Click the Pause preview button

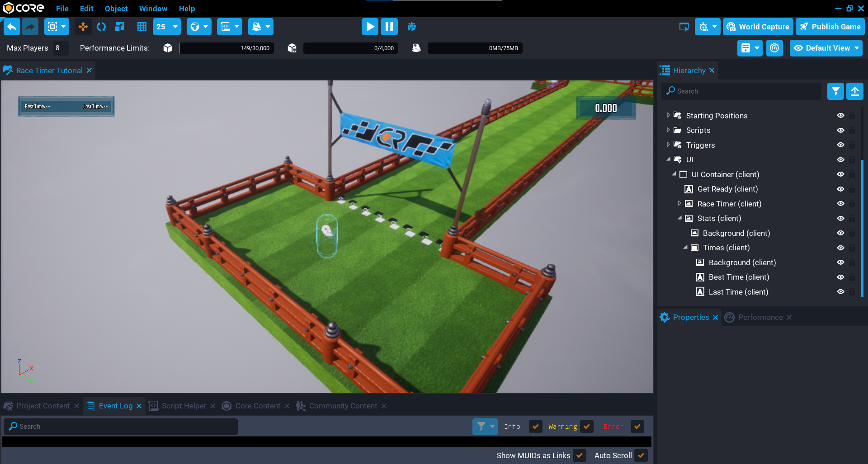(389, 27)
